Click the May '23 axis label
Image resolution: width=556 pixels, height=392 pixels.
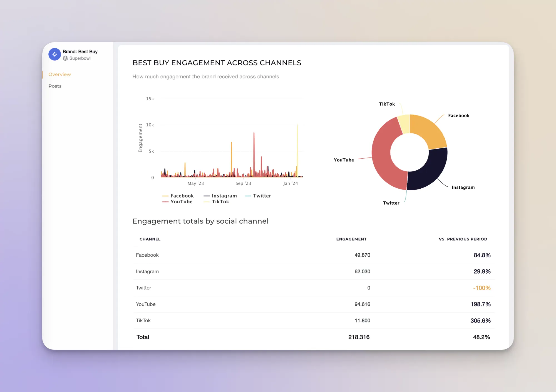click(x=196, y=183)
